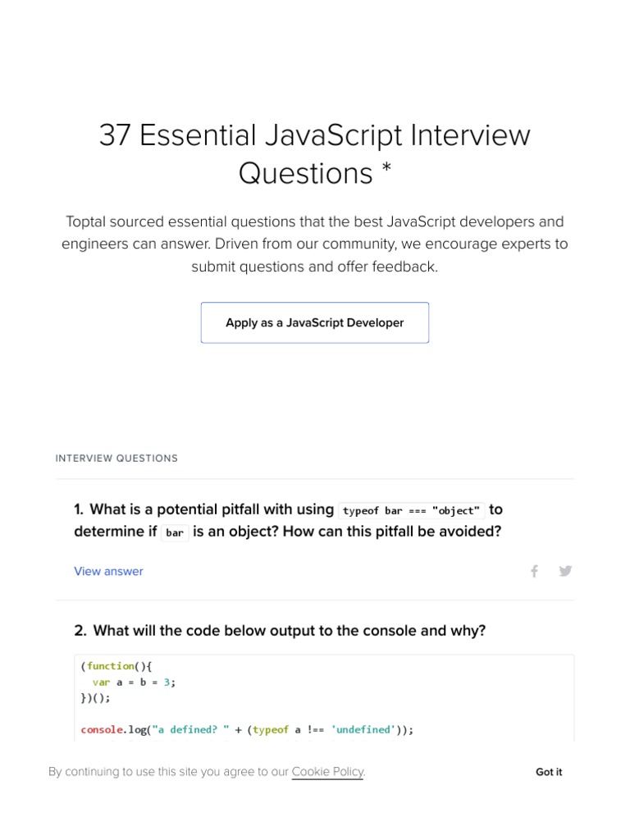
Task: Click the 37 Essential JavaScript Interview Questions title
Action: 315,153
